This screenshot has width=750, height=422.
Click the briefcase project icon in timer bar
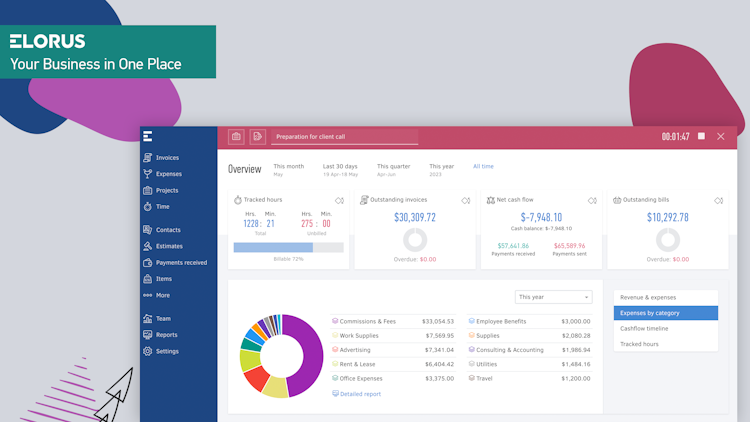pos(236,137)
